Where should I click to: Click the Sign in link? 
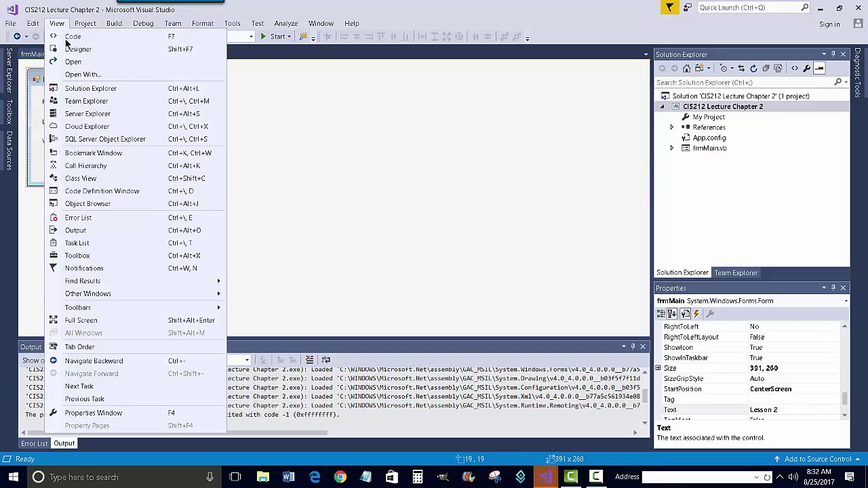[x=829, y=24]
